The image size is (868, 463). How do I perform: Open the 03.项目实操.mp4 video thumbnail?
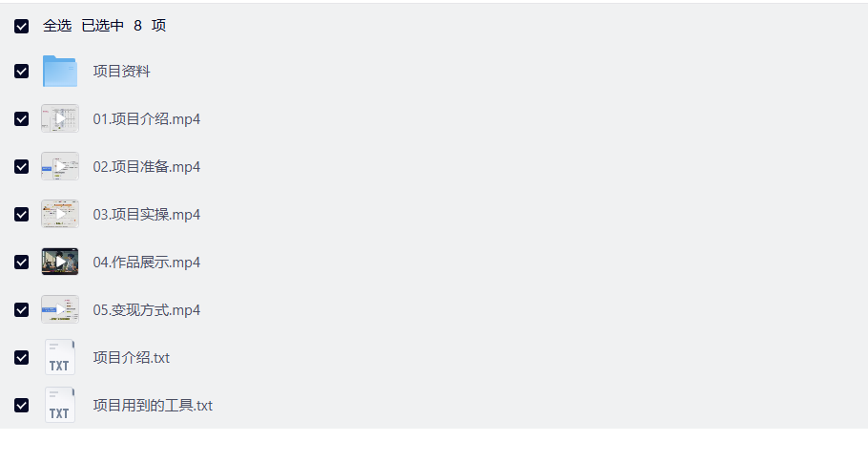(x=60, y=215)
